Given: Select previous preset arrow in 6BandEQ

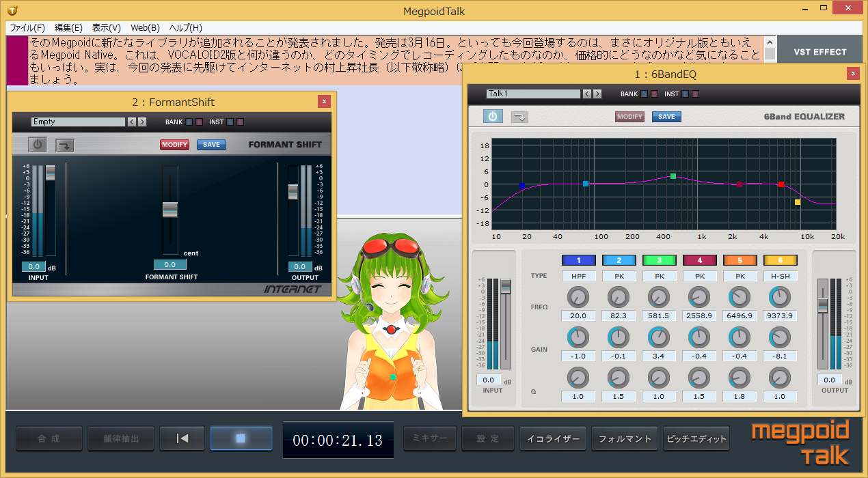Looking at the screenshot, I should (x=586, y=94).
